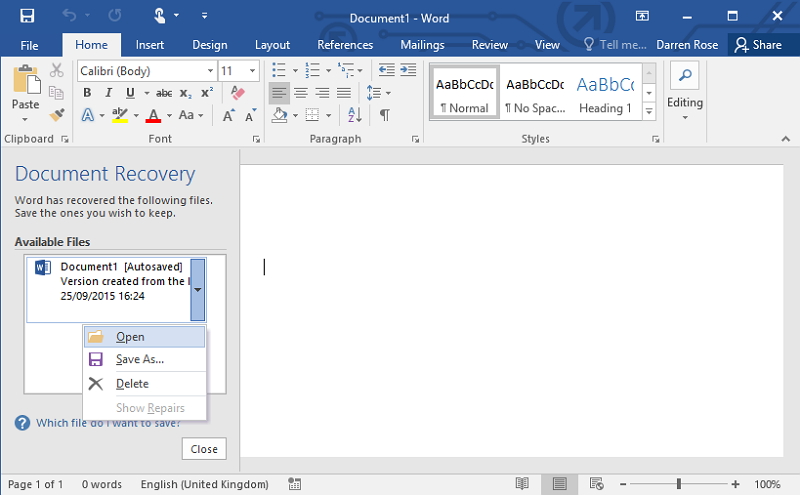This screenshot has width=800, height=495.
Task: Click the Format Painter brush icon
Action: (x=57, y=115)
